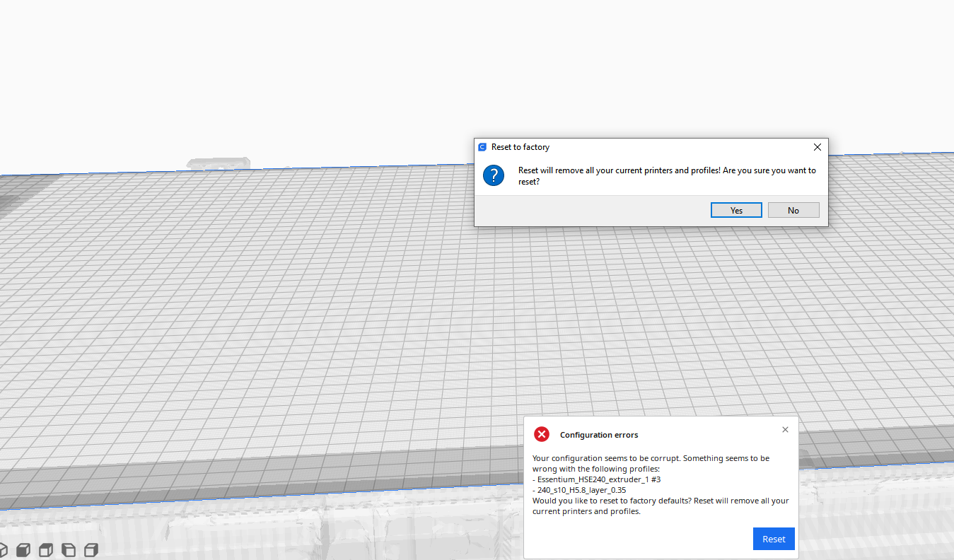Click the reset warning message text
Image resolution: width=954 pixels, height=560 pixels.
click(x=667, y=175)
